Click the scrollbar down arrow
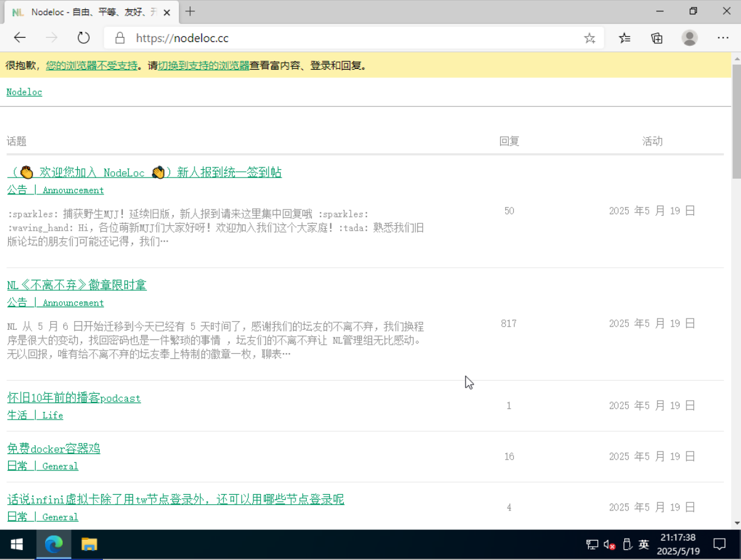Screen dimensions: 741x560 coord(737,523)
